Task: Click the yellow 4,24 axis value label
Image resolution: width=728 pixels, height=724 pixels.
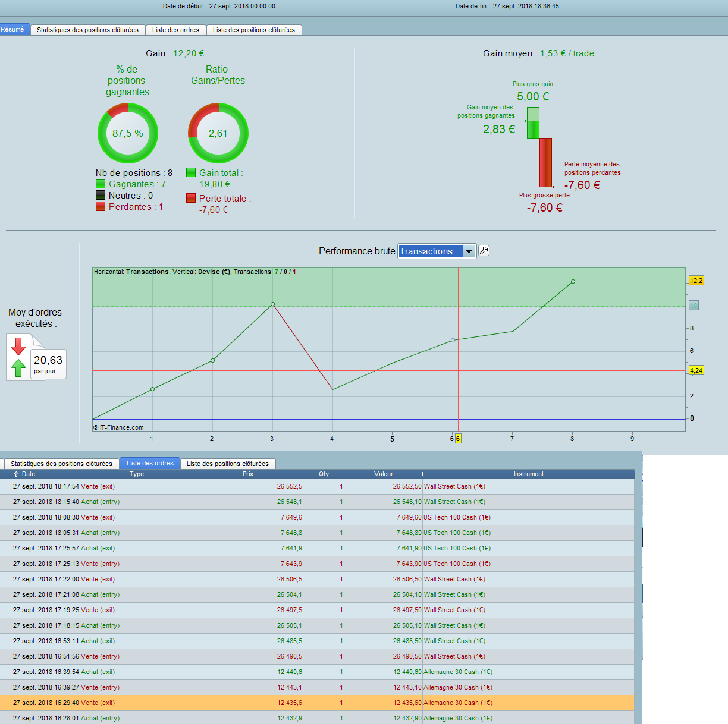Action: point(696,370)
